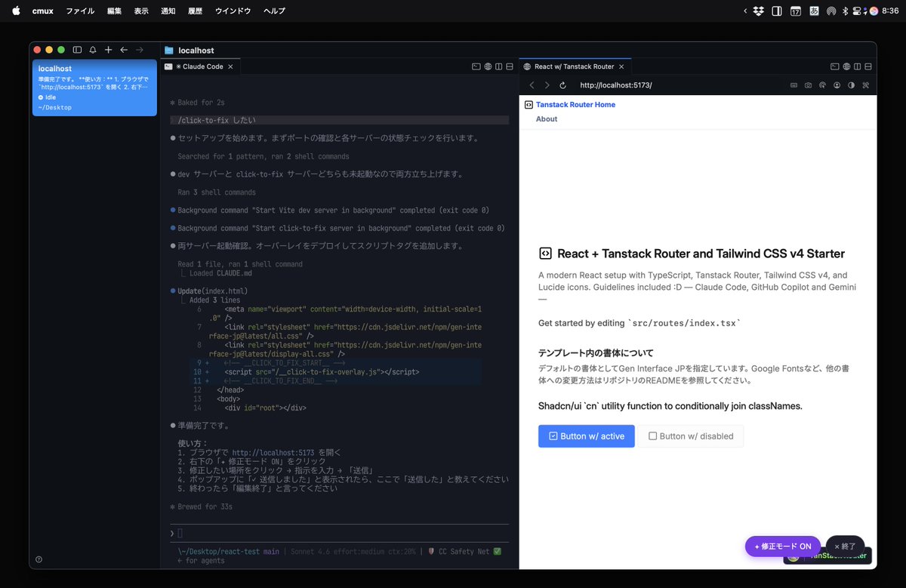
Task: Split browser pane vertically
Action: pyautogui.click(x=858, y=66)
